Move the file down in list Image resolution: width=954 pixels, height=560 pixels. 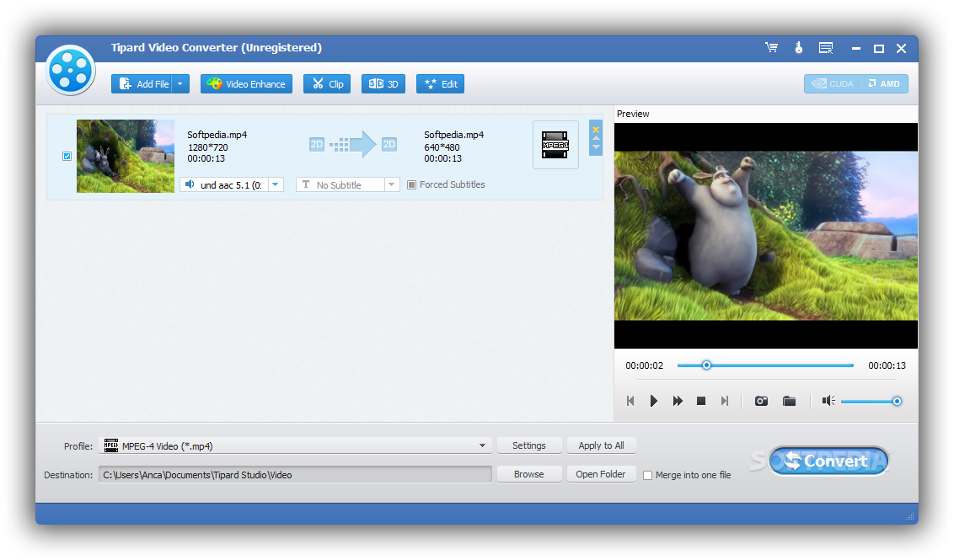597,147
